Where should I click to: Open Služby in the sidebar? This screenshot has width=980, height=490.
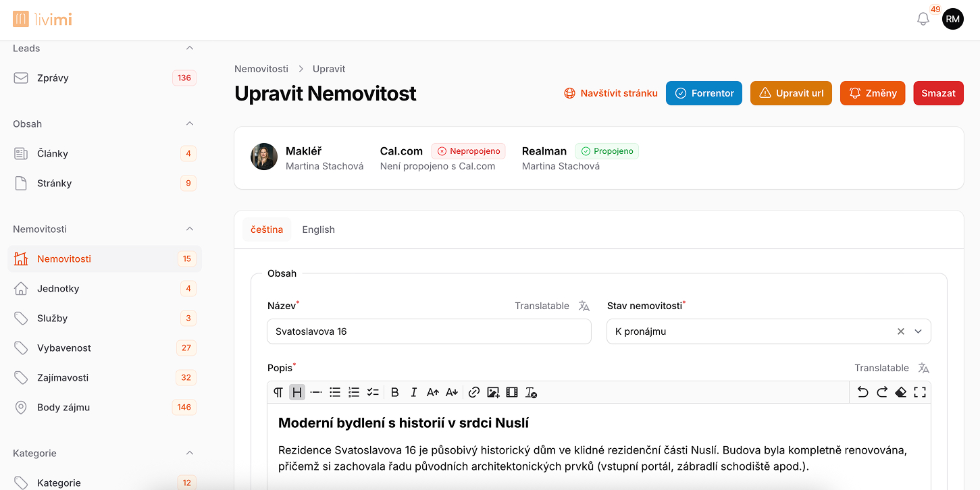[105, 318]
